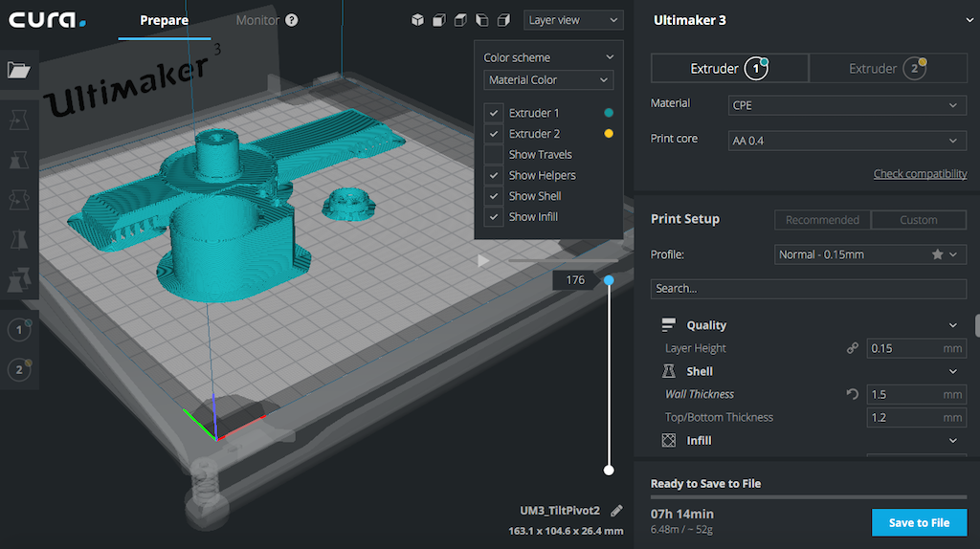Switch to Recommended print setup
This screenshot has height=549, width=980.
pos(822,220)
